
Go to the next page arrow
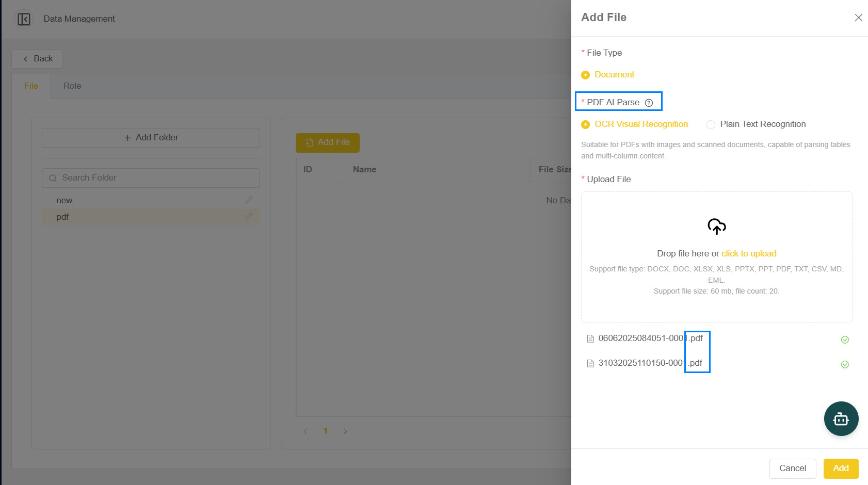point(345,431)
